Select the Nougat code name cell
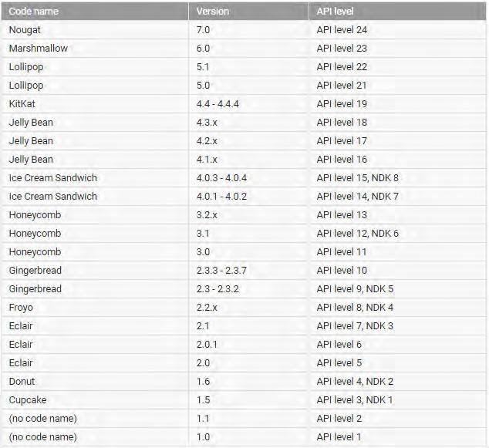The image size is (489, 448). [x=95, y=30]
